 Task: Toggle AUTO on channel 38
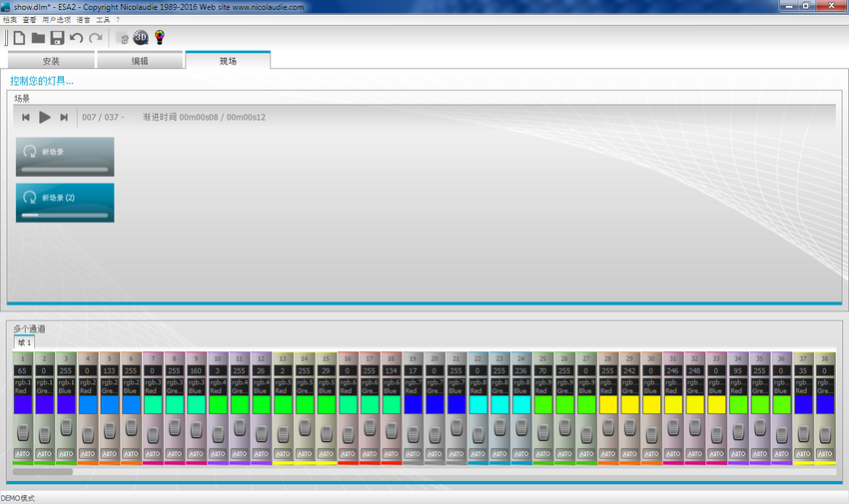pos(825,454)
